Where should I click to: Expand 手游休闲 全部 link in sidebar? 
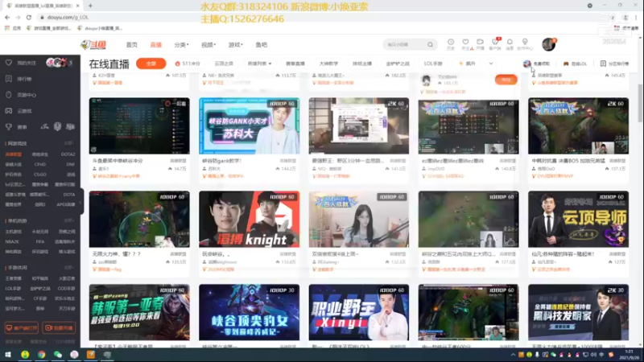coord(68,267)
